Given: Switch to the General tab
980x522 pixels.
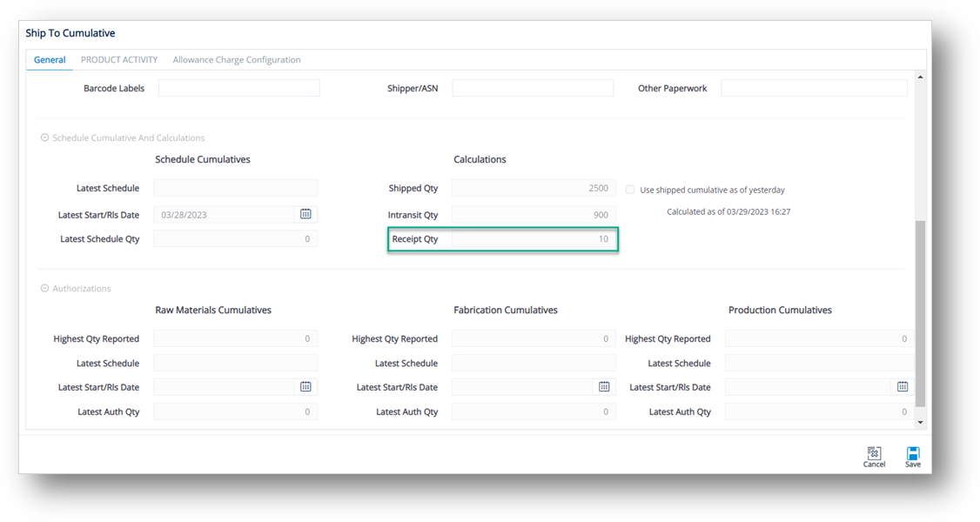Looking at the screenshot, I should [50, 60].
